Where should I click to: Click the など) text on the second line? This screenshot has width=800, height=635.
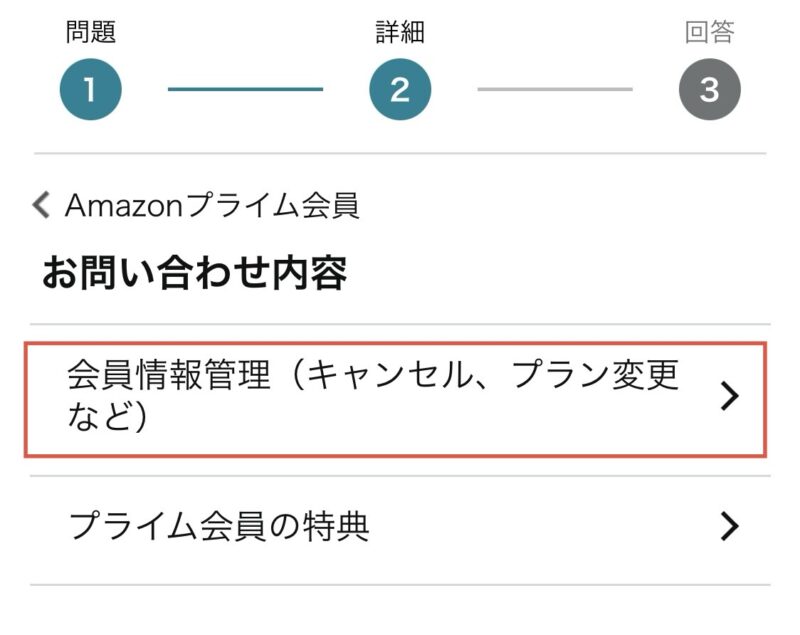point(108,416)
